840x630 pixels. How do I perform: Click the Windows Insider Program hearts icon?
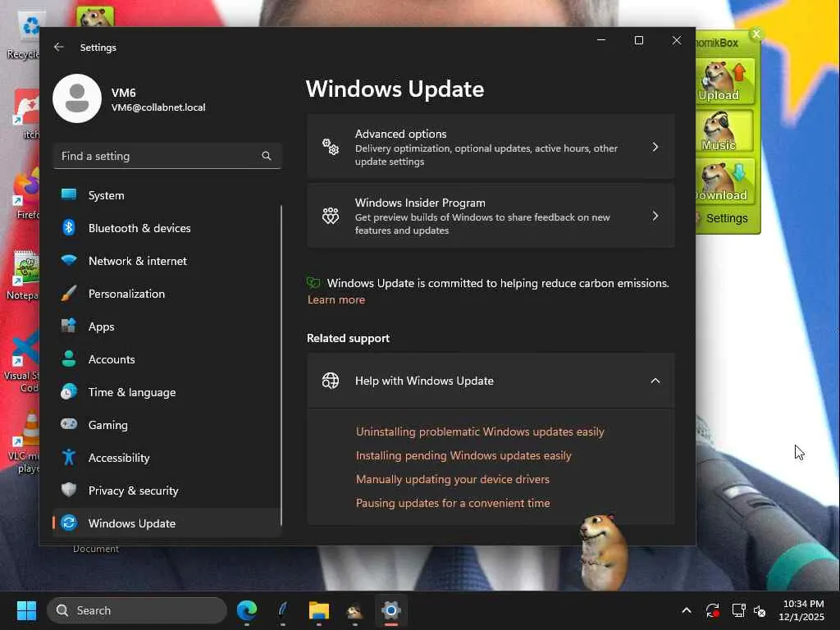[x=331, y=216]
